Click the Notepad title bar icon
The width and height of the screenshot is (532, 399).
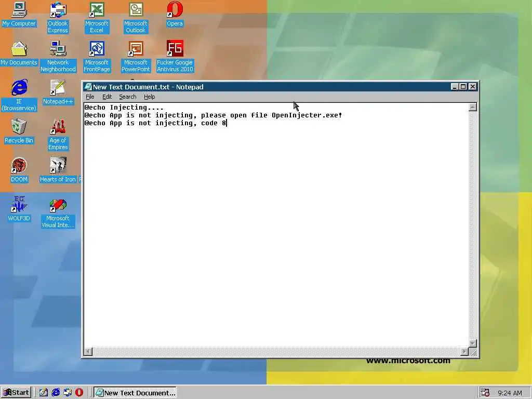click(88, 87)
